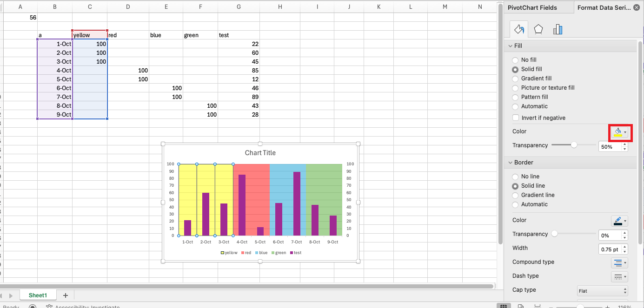Image resolution: width=644 pixels, height=308 pixels.
Task: Click the Dash type icon
Action: [x=617, y=276]
